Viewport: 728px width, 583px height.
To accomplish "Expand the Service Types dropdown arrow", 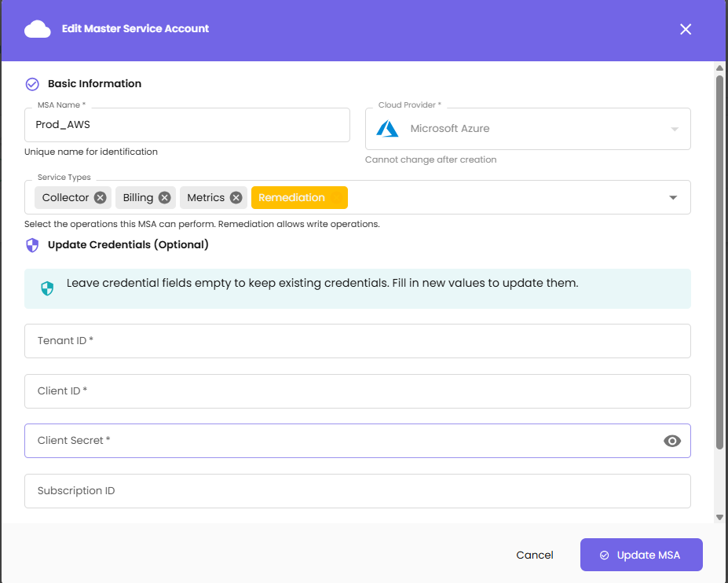I will (673, 198).
